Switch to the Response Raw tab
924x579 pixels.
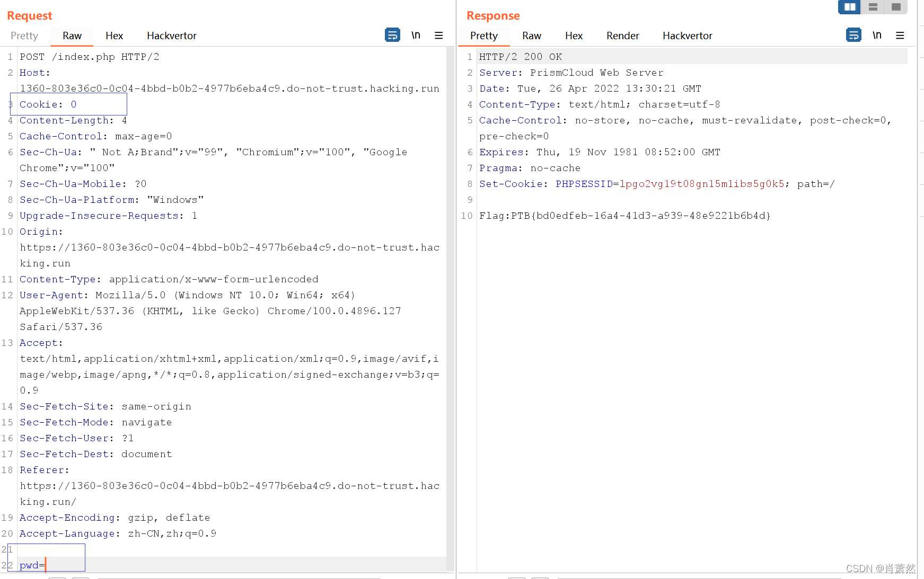pos(532,35)
